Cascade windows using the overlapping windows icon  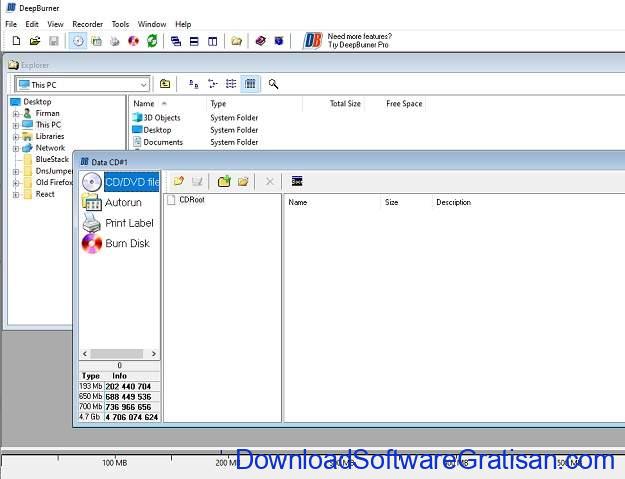coord(176,41)
